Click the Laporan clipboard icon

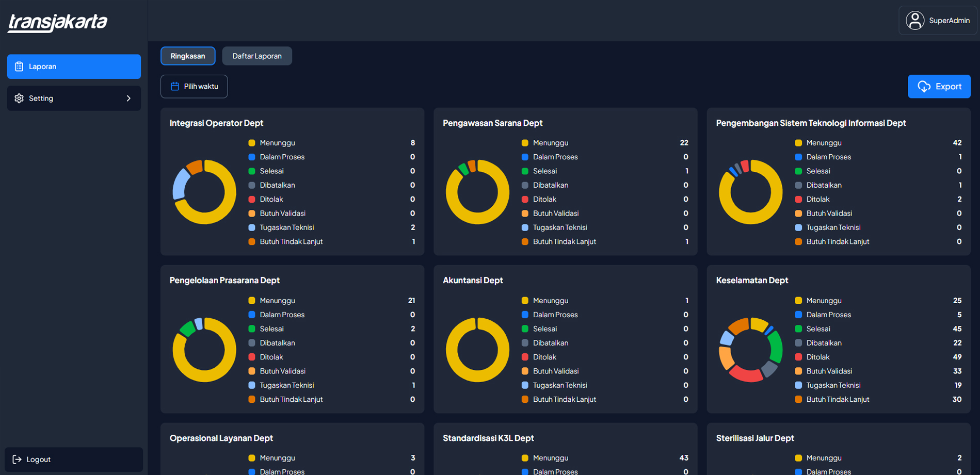pyautogui.click(x=19, y=67)
